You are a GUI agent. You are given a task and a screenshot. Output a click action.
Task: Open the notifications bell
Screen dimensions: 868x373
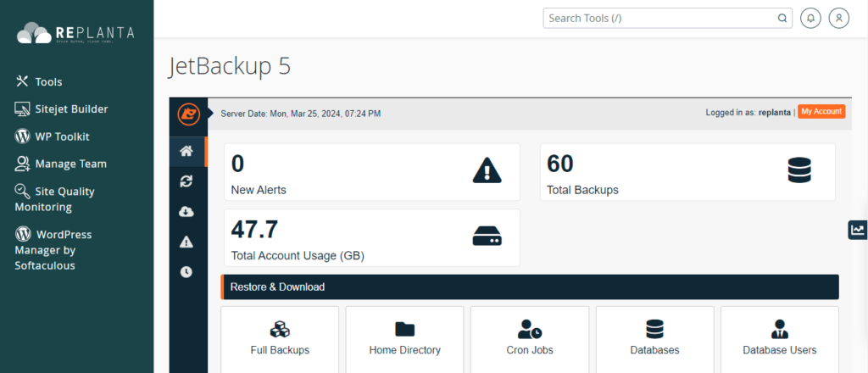point(811,18)
